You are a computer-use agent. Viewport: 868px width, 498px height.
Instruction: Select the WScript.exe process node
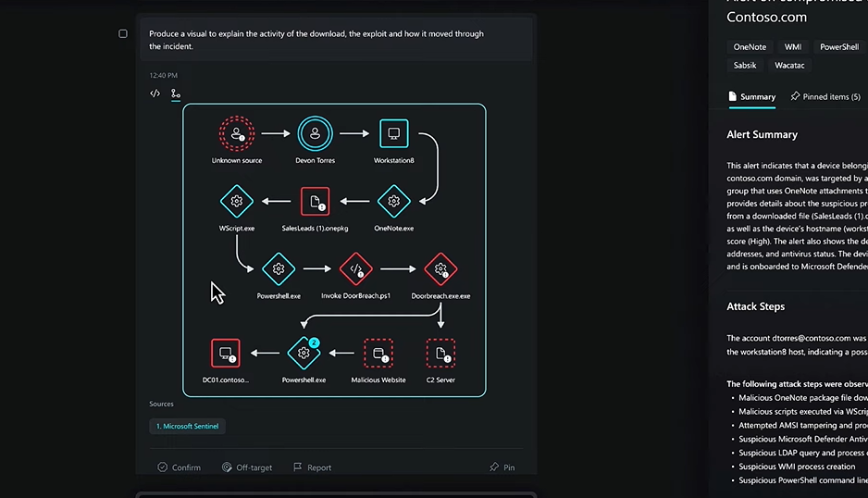pyautogui.click(x=237, y=201)
